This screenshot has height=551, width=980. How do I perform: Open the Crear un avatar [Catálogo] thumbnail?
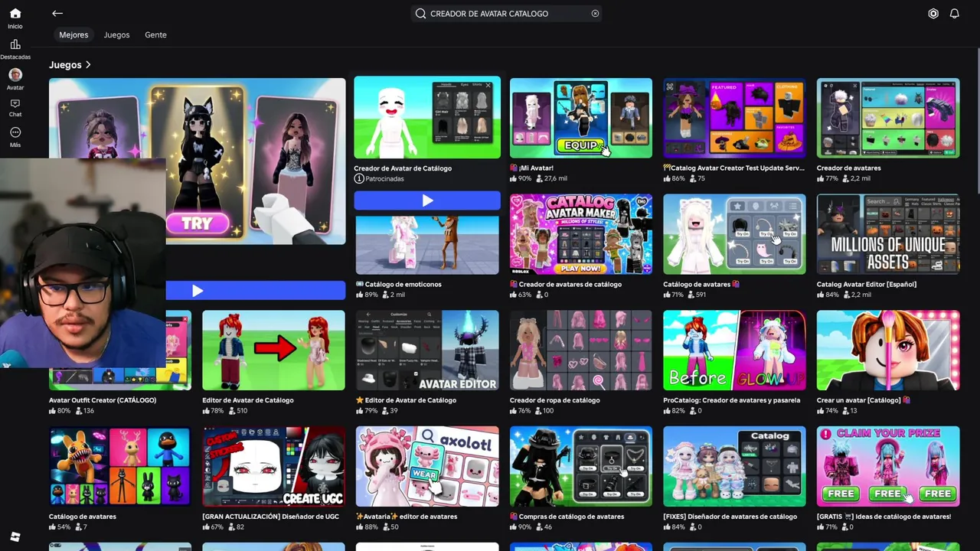click(x=888, y=350)
